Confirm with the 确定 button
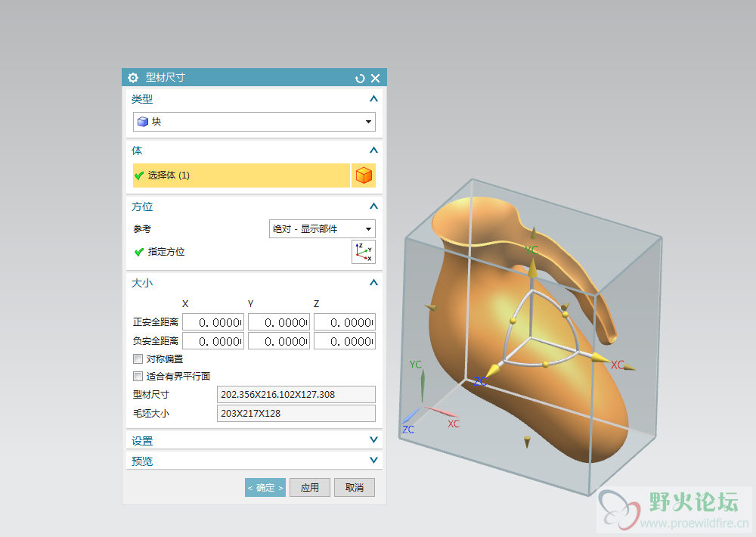Screen dimensions: 756x537 click(265, 488)
